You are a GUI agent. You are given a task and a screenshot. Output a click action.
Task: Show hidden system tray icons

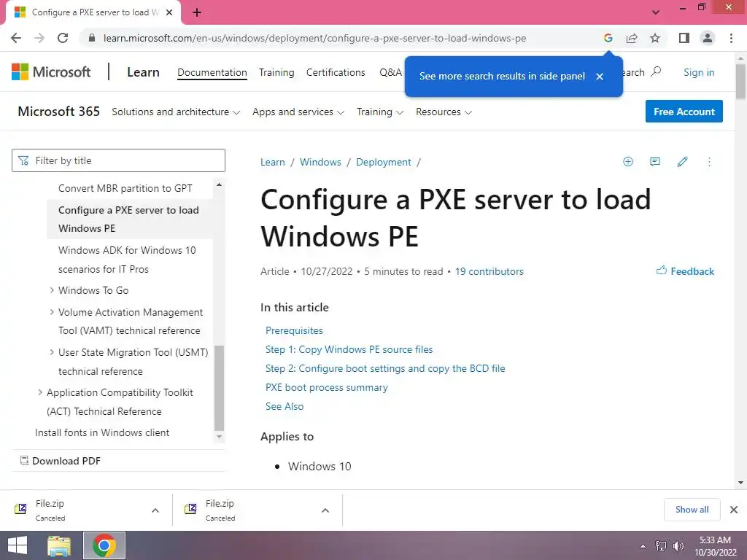tap(643, 546)
